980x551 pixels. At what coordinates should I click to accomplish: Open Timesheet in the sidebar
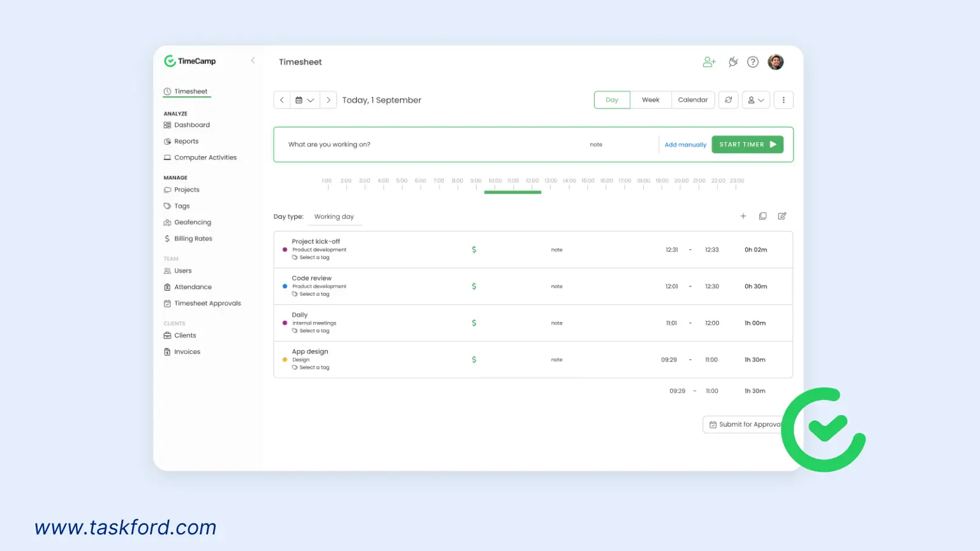[186, 91]
